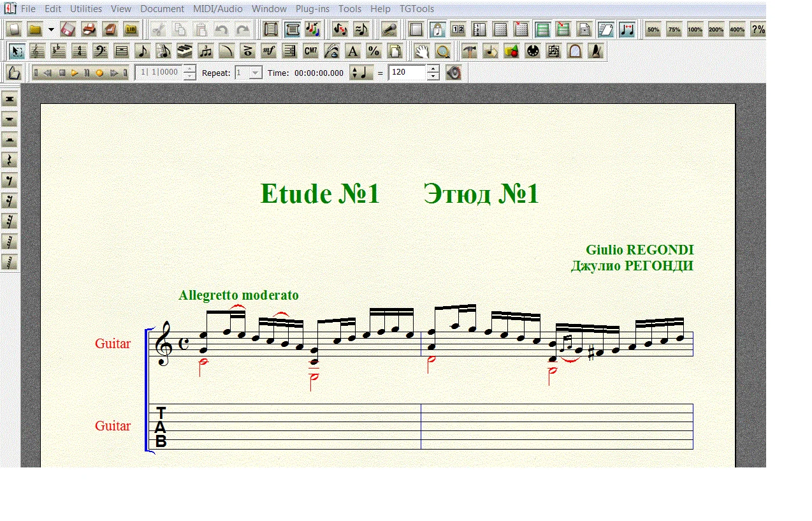Select the HyperScribe keyboard tool
The height and width of the screenshot is (521, 812).
coord(185,51)
